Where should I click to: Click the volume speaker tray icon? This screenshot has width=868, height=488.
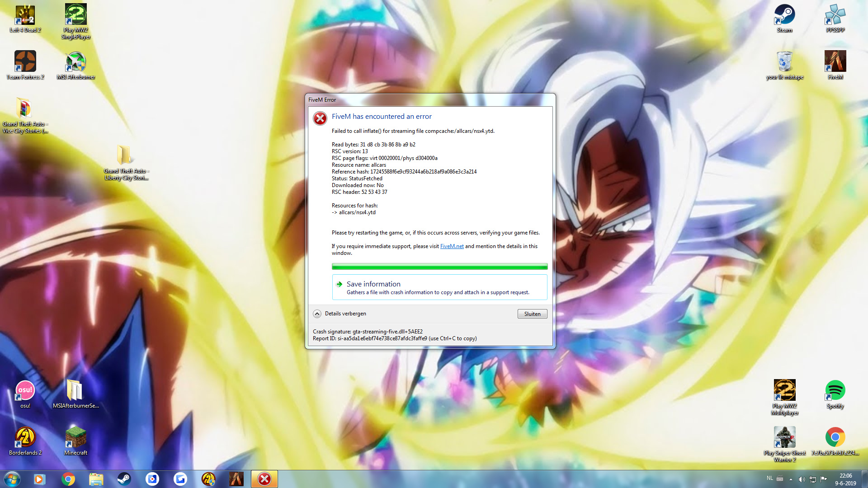pyautogui.click(x=802, y=479)
